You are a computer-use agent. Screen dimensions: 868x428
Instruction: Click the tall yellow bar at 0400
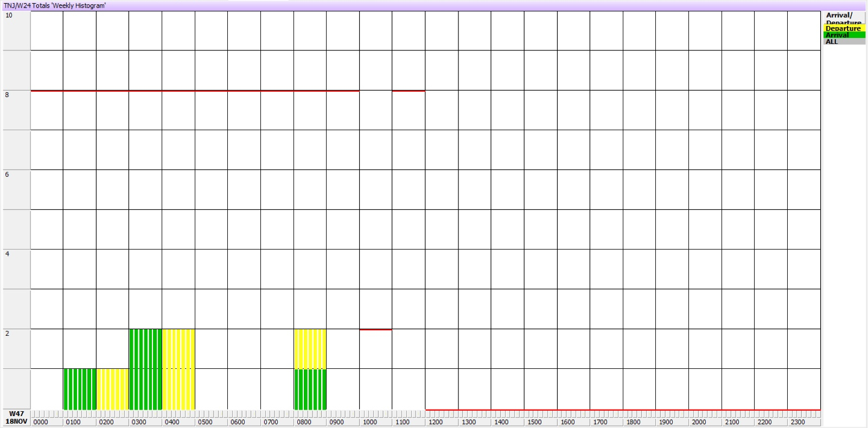(x=178, y=369)
